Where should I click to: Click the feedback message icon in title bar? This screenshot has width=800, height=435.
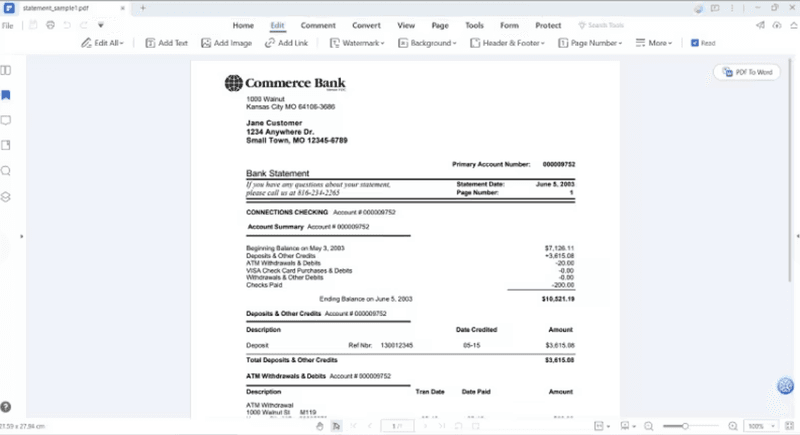[715, 8]
